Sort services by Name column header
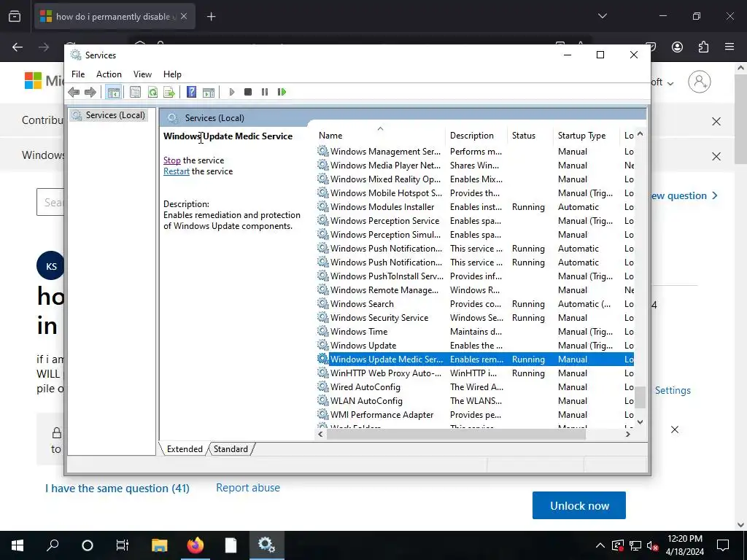This screenshot has width=747, height=560. pyautogui.click(x=380, y=136)
